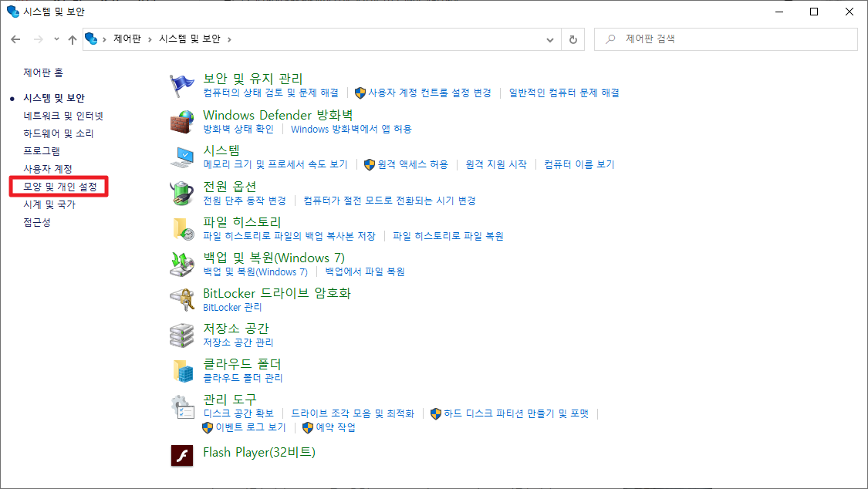Click 원격 액세스 허용
This screenshot has width=868, height=489.
click(x=413, y=164)
